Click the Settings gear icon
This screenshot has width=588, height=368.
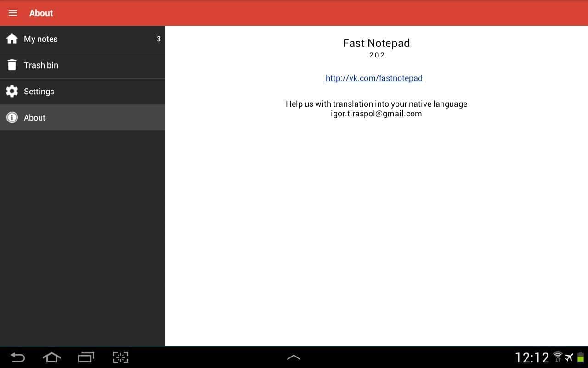click(12, 91)
